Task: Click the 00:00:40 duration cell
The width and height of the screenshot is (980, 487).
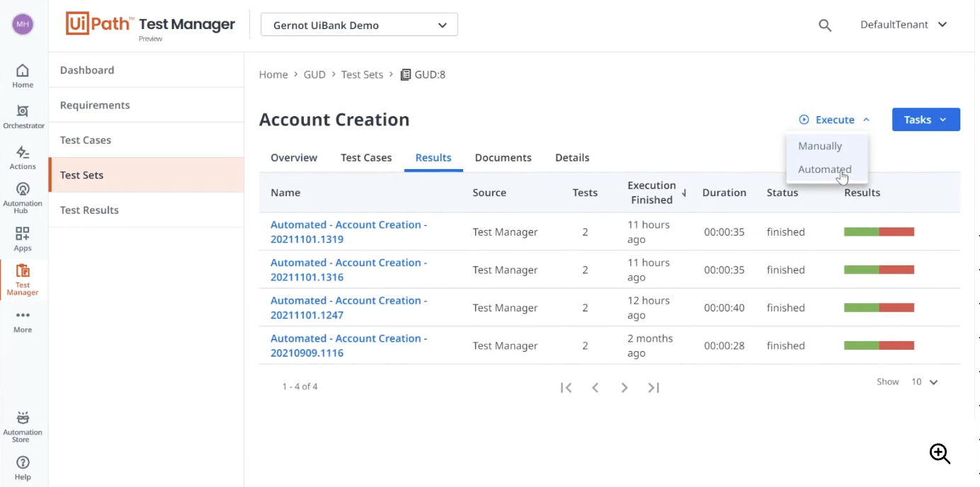Action: pyautogui.click(x=724, y=308)
